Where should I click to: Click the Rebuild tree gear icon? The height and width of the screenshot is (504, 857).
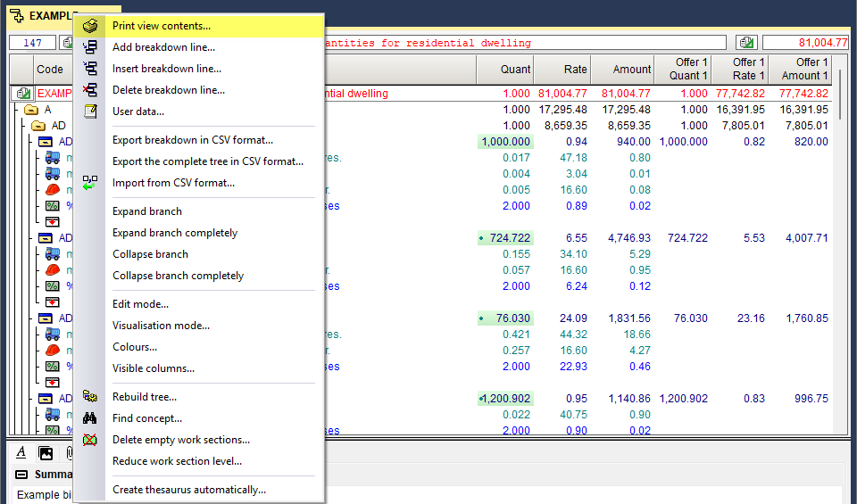[90, 397]
